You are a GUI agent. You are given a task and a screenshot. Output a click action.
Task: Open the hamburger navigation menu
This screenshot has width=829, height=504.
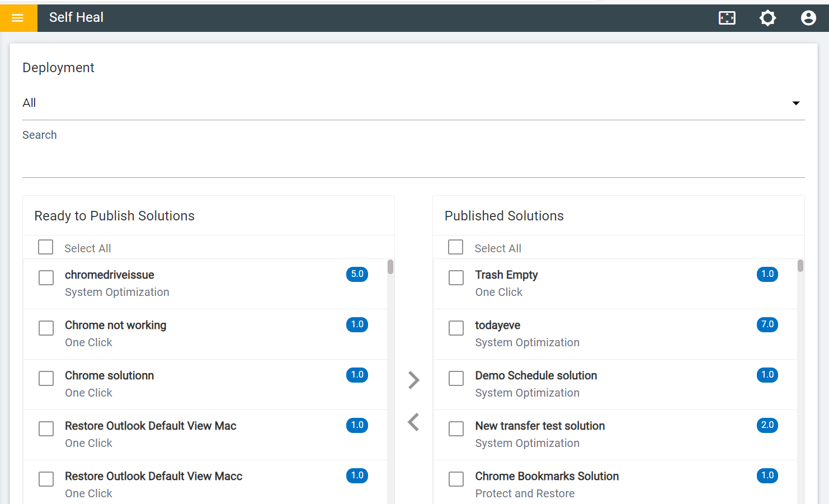tap(18, 18)
